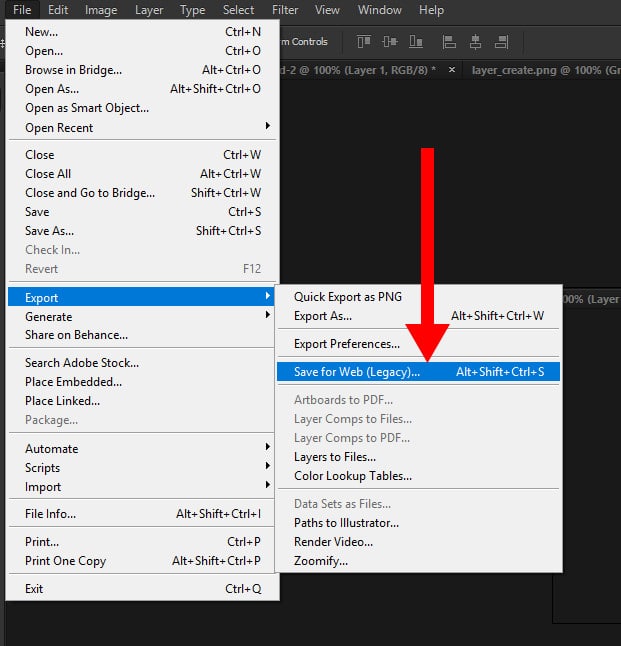The image size is (621, 646).
Task: Choose Save As... in the File menu
Action: (x=141, y=231)
